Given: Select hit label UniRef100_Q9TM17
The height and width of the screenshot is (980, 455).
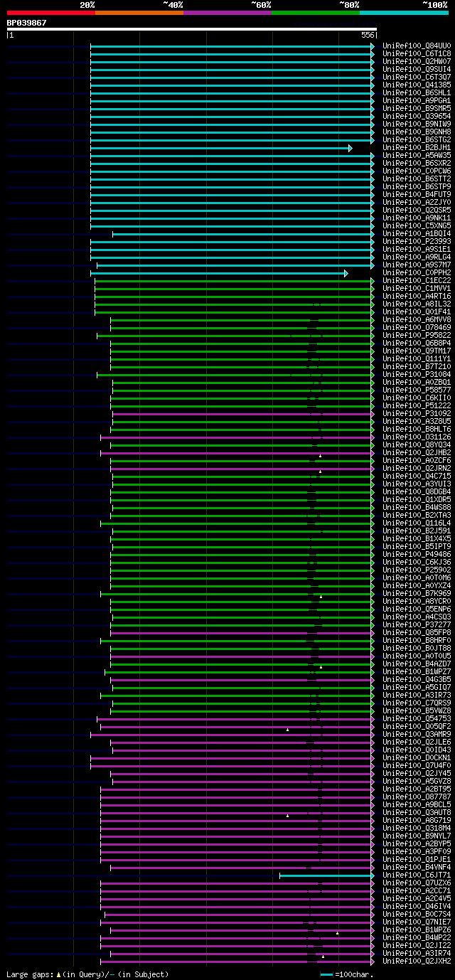Looking at the screenshot, I should [417, 351].
